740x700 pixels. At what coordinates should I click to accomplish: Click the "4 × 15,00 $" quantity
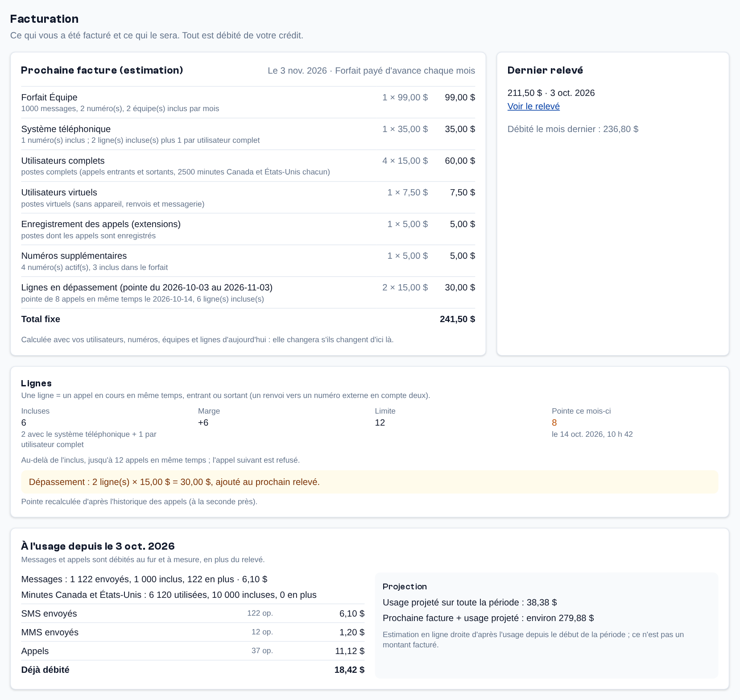coord(405,161)
